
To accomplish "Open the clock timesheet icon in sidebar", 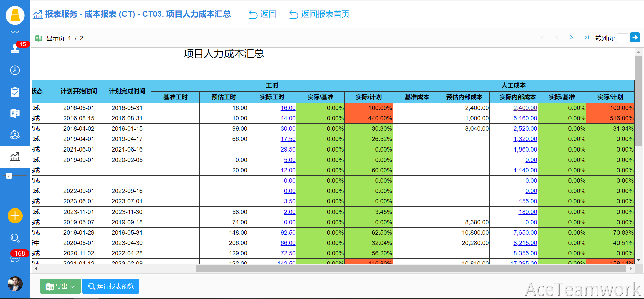I will (15, 70).
